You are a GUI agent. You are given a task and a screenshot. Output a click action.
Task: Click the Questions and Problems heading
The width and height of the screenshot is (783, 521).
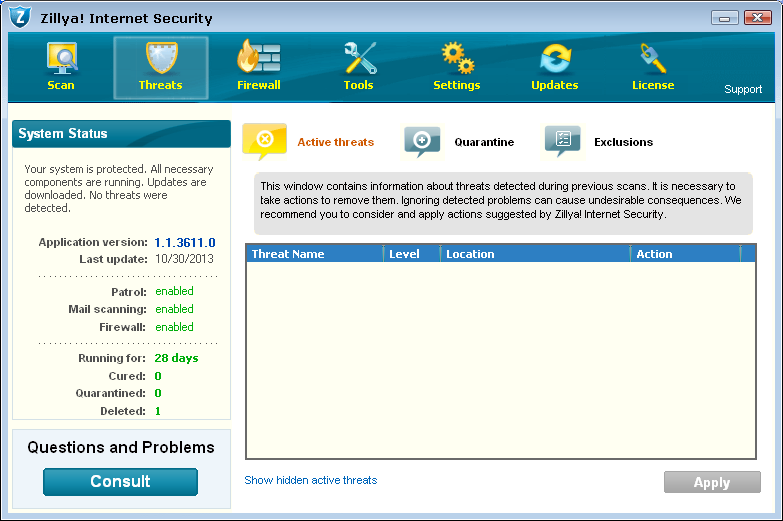(x=121, y=447)
